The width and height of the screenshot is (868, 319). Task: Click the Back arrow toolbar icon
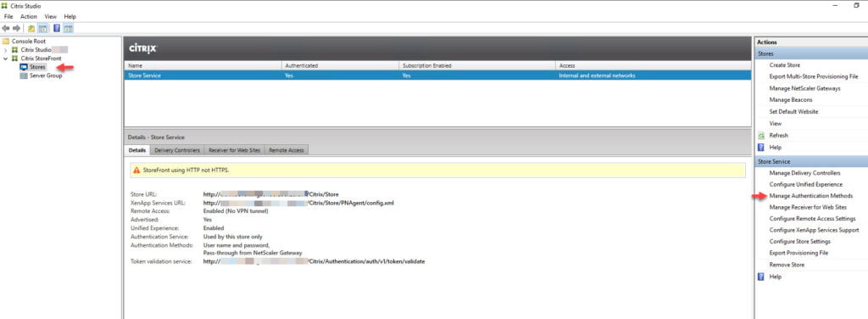click(x=6, y=28)
